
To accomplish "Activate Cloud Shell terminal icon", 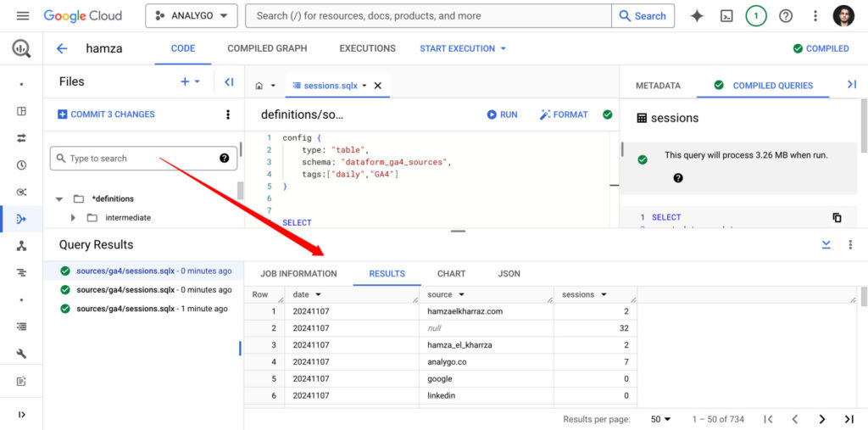I will coord(726,16).
